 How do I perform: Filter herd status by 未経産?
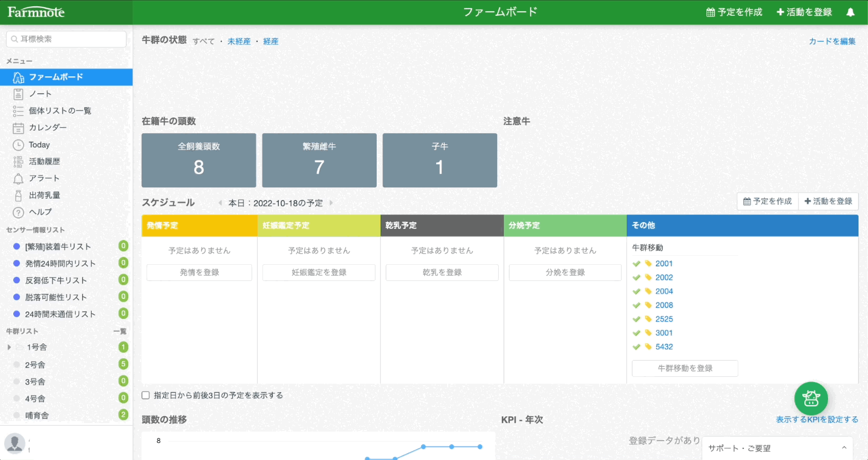click(239, 41)
